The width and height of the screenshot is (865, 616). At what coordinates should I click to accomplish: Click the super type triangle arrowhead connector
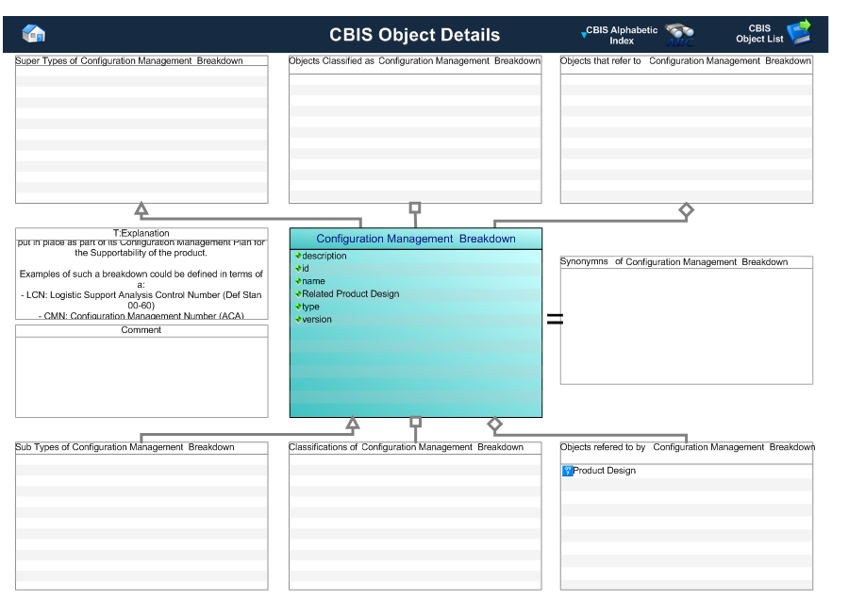(141, 209)
